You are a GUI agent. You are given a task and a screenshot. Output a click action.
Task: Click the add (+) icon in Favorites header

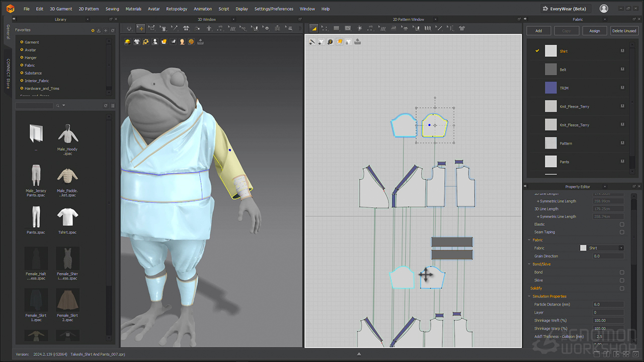click(x=106, y=30)
